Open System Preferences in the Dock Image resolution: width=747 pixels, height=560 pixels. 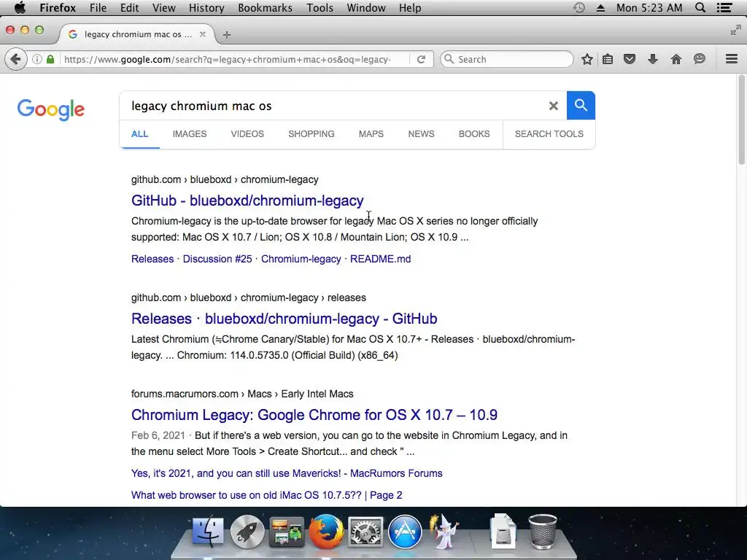pyautogui.click(x=365, y=532)
